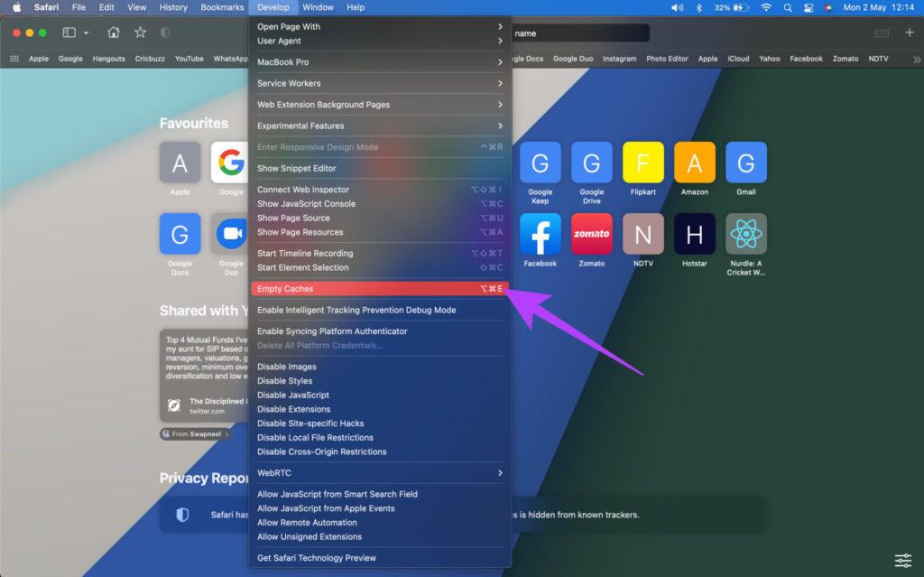The width and height of the screenshot is (924, 577).
Task: Open the Bluetooth status icon
Action: click(699, 7)
